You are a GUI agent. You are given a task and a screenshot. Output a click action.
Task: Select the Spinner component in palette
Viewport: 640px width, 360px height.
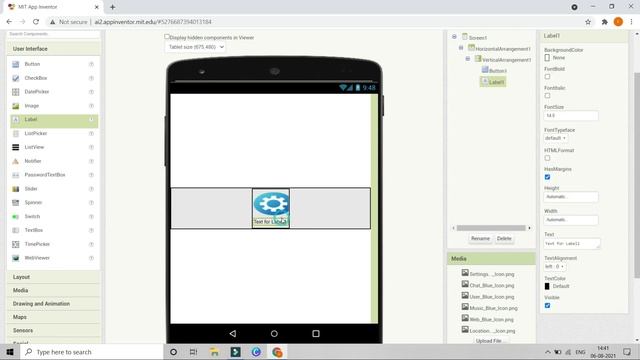coord(53,202)
